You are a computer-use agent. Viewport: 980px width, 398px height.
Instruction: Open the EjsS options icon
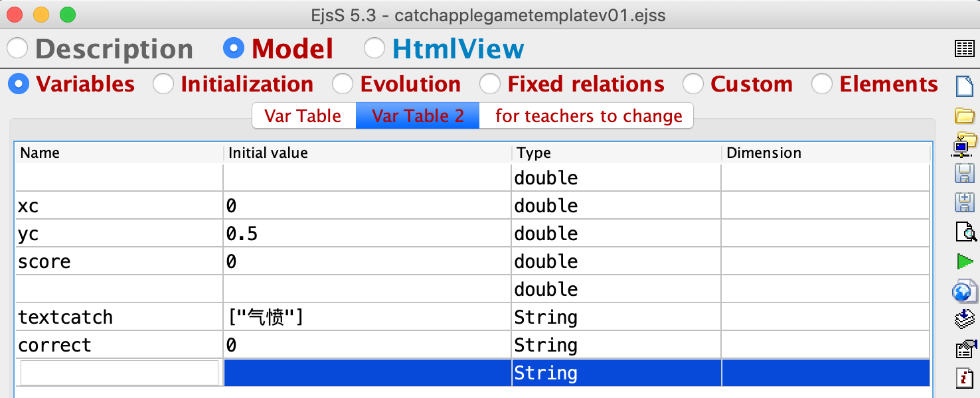pyautogui.click(x=964, y=348)
